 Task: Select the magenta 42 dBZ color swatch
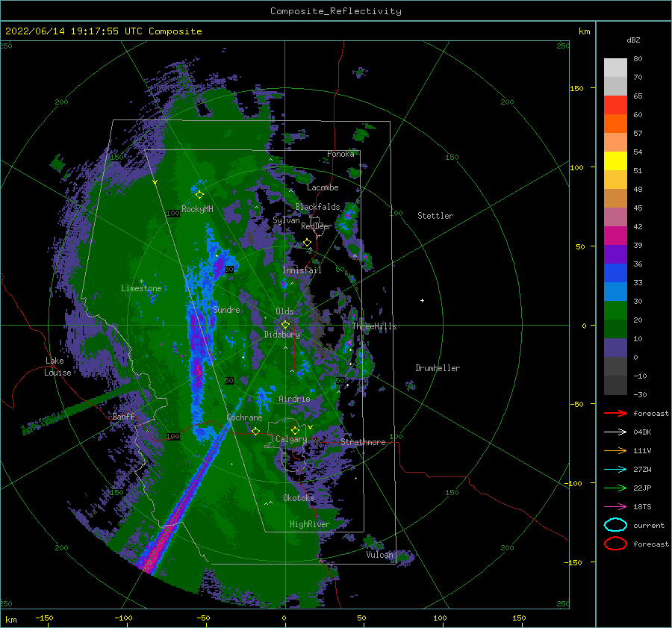(615, 235)
